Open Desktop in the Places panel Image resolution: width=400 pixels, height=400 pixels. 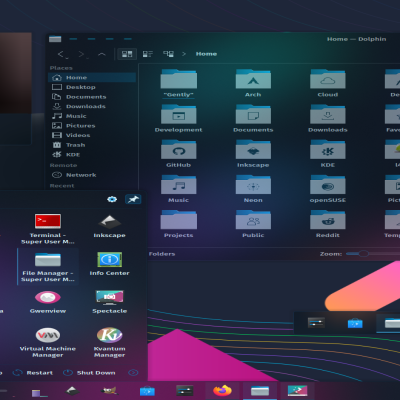(92, 87)
